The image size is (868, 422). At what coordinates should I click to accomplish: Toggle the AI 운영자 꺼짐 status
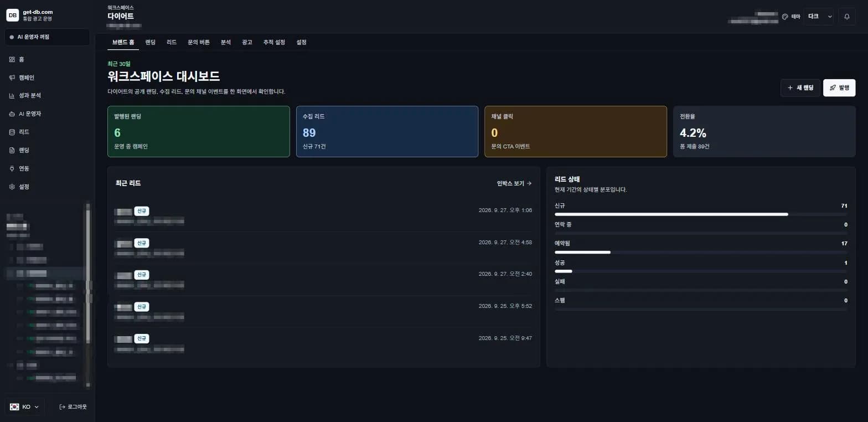(48, 37)
